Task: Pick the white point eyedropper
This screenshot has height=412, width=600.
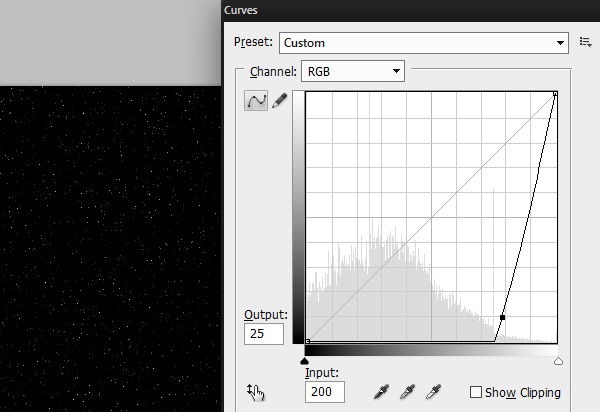Action: point(434,392)
